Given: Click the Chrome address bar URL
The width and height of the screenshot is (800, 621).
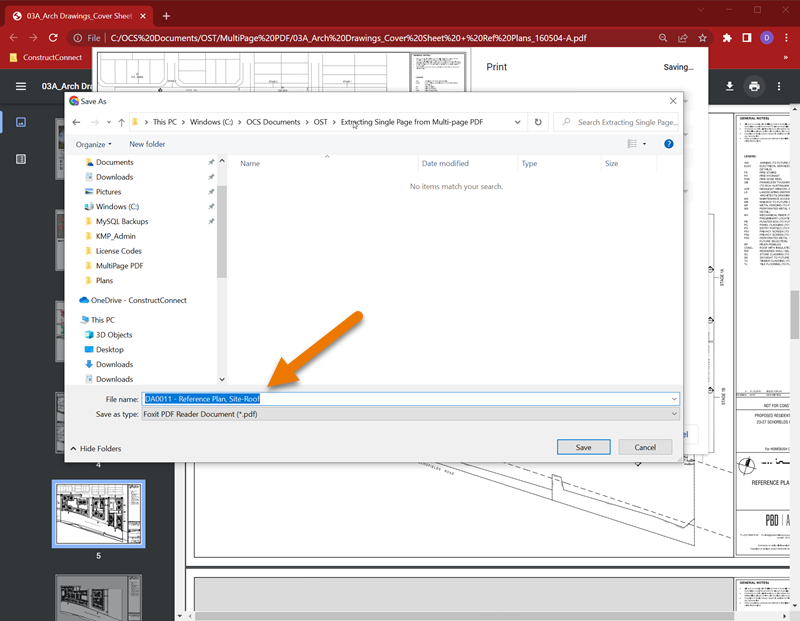Looking at the screenshot, I should (x=348, y=38).
